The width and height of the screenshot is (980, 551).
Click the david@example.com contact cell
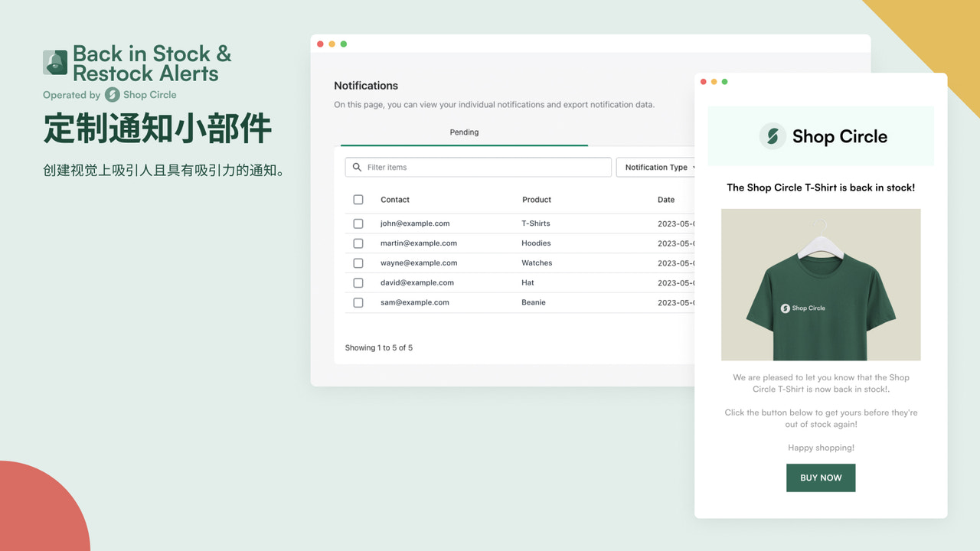point(417,283)
